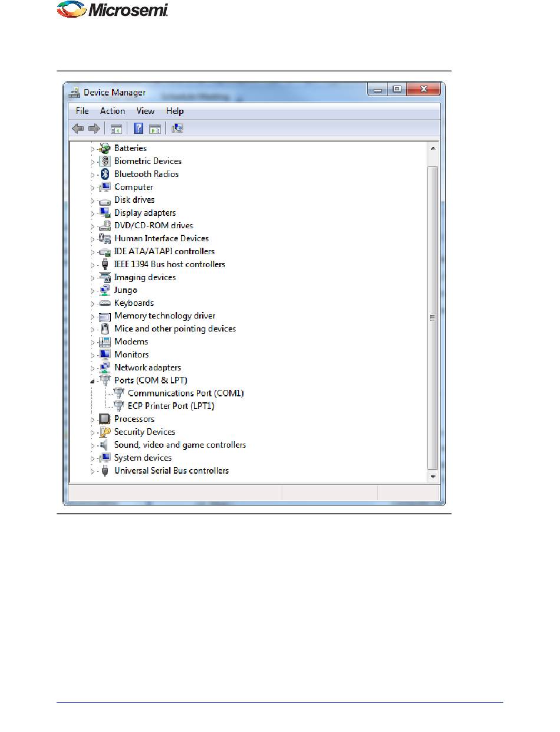Expand the Jungo node arrow
The image size is (560, 732).
click(93, 291)
